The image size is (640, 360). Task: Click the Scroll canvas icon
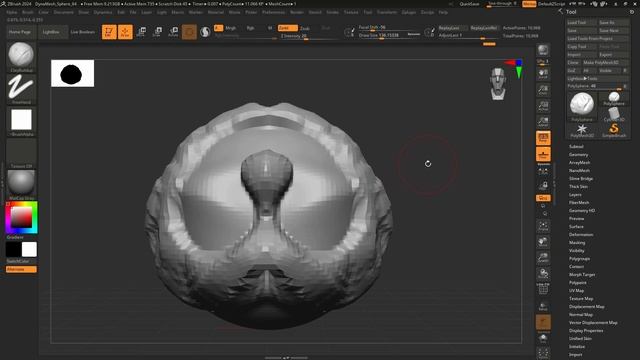[x=543, y=74]
